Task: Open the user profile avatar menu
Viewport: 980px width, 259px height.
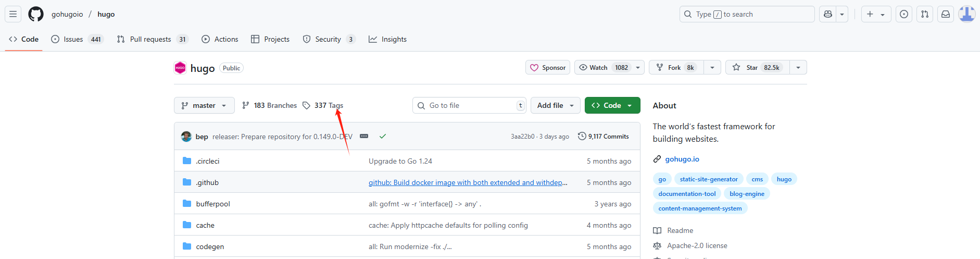Action: coord(967,14)
